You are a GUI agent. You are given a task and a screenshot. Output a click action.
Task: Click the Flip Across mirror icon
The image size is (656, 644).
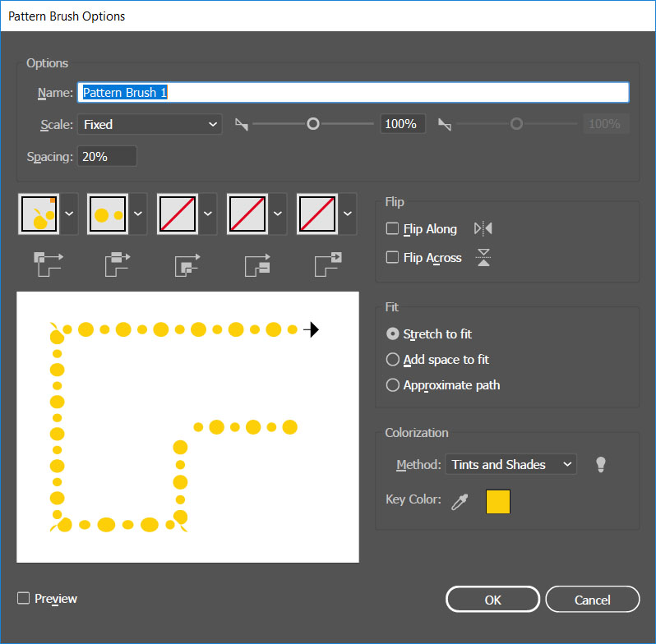point(483,258)
